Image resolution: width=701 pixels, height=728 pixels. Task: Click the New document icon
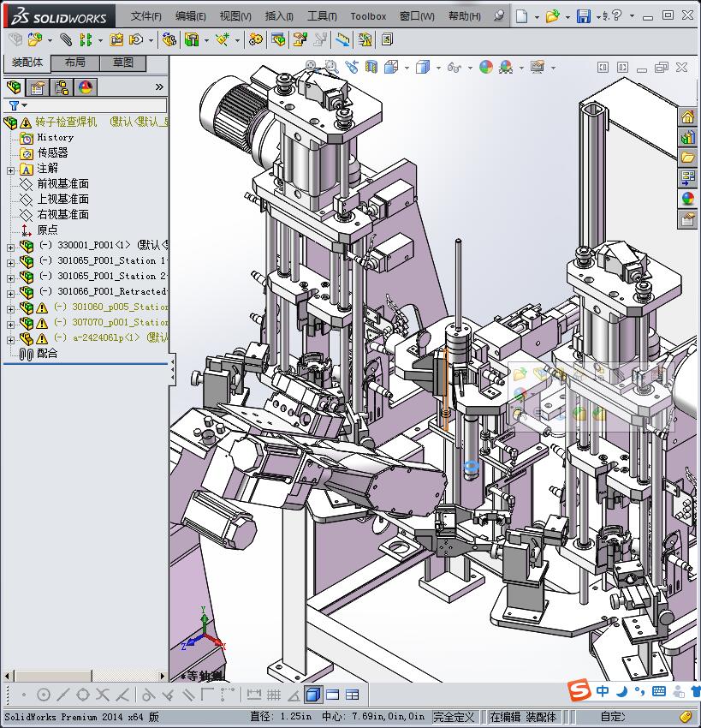[521, 16]
